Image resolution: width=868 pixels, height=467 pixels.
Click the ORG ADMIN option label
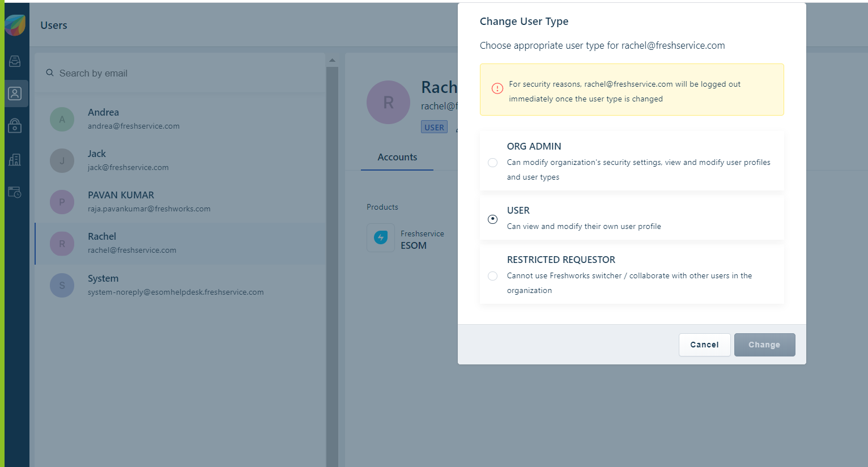534,146
